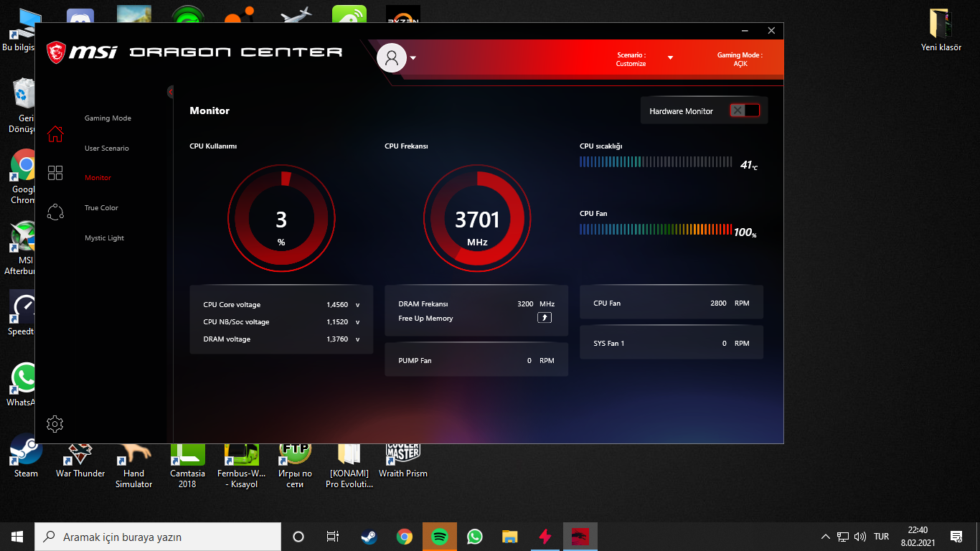980x551 pixels.
Task: Select the Steam desktop shortcut
Action: 26,456
